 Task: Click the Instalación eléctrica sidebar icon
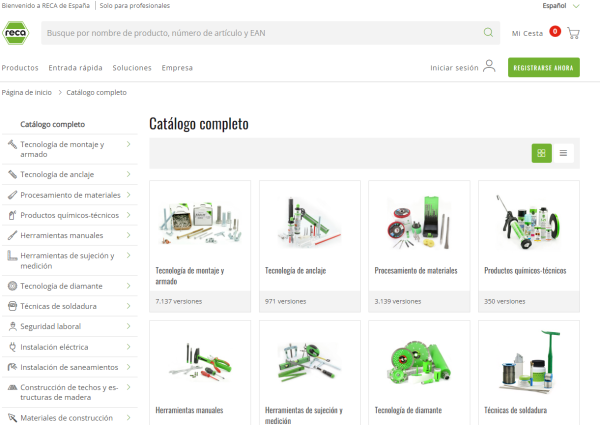(11, 347)
